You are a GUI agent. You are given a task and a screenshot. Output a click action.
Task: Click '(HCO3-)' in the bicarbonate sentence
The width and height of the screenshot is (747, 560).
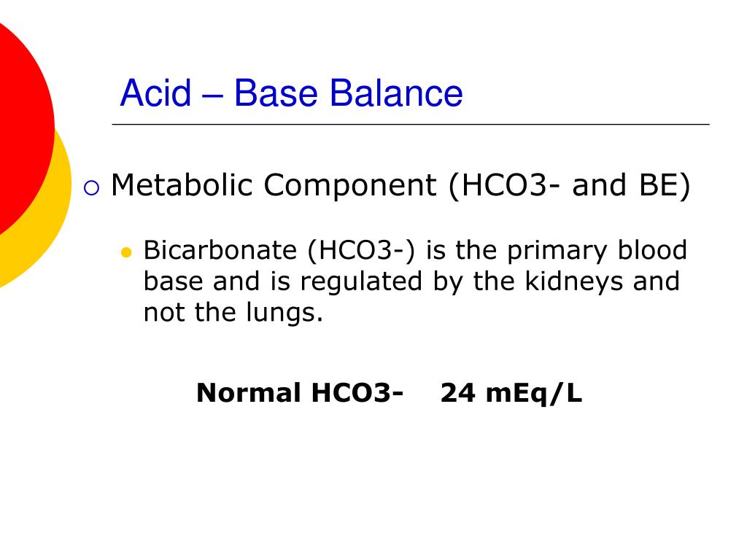(x=362, y=251)
